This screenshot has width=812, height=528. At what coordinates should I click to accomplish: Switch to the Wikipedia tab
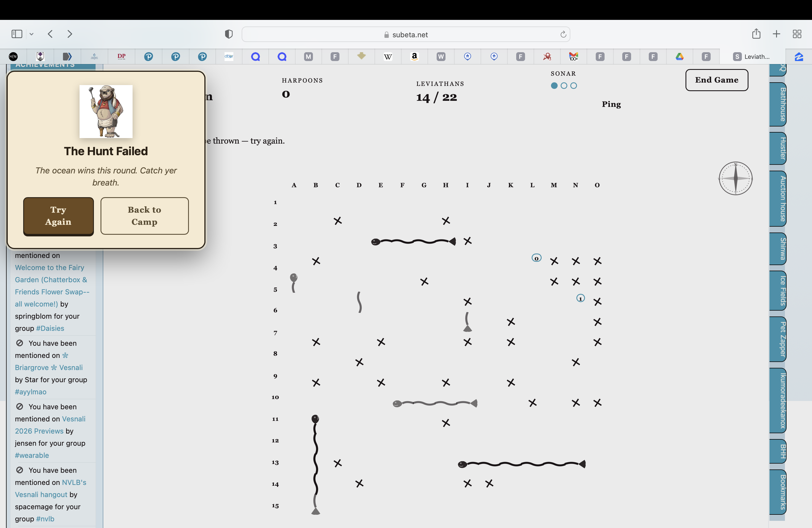click(x=387, y=57)
